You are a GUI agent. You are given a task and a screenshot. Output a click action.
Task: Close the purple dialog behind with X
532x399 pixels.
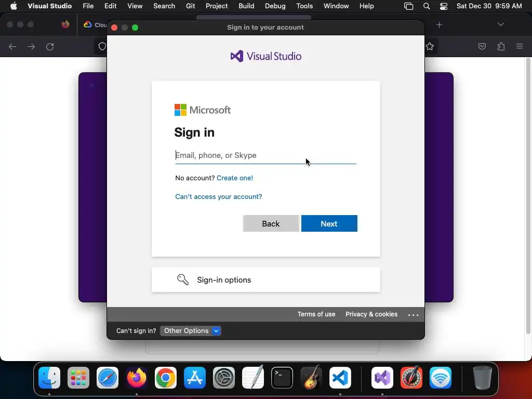pyautogui.click(x=91, y=86)
